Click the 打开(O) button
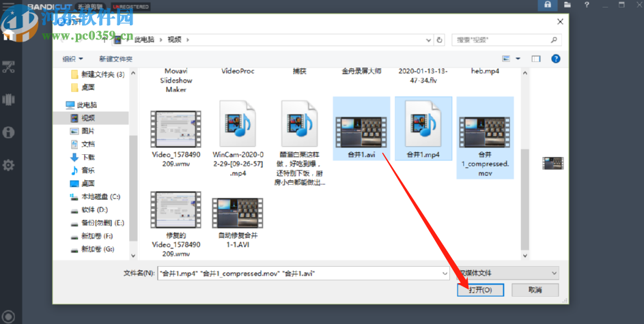This screenshot has height=324, width=644. (480, 289)
